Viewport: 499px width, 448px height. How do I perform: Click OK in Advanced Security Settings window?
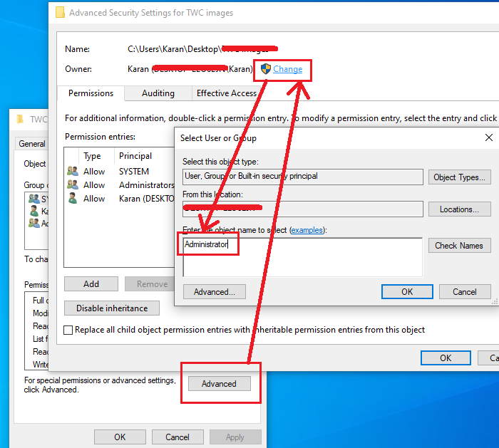coord(446,358)
